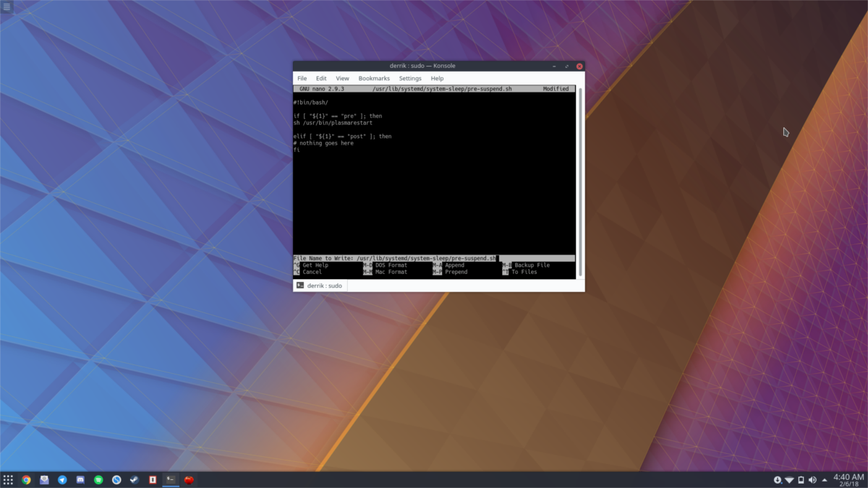Open the Edit menu in Konsole
This screenshot has height=488, width=868.
[321, 78]
